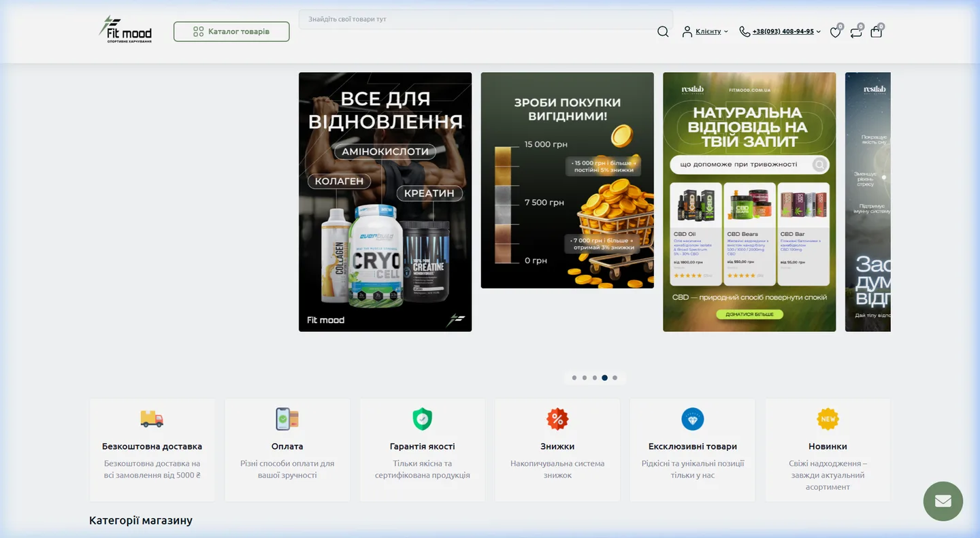Click text Свіжі надходження – завжди актуальний асортимент
Viewport: 980px width, 538px height.
(828, 475)
